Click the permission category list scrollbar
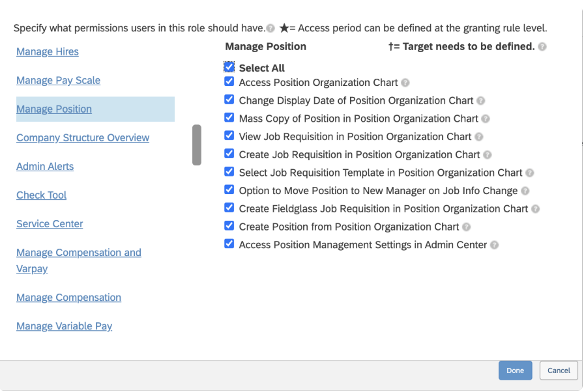The image size is (584, 392). click(x=197, y=145)
